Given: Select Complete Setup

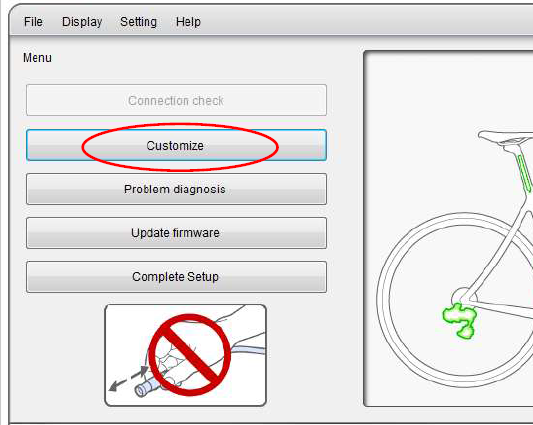Looking at the screenshot, I should (x=176, y=277).
